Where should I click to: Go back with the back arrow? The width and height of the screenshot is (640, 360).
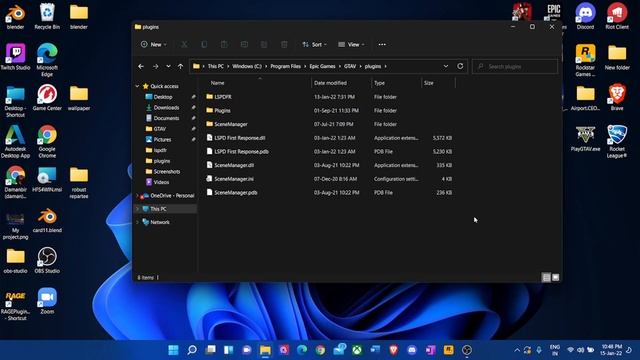coord(141,66)
